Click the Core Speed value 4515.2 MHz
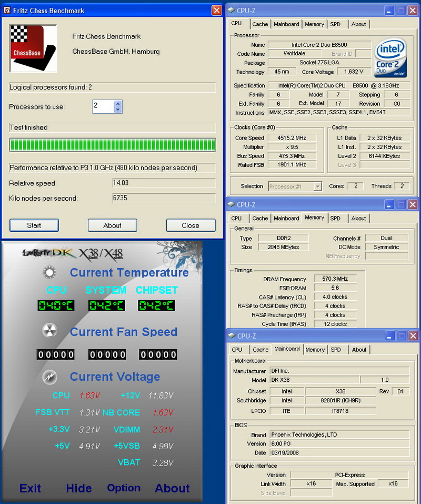421x504 pixels. click(x=292, y=138)
